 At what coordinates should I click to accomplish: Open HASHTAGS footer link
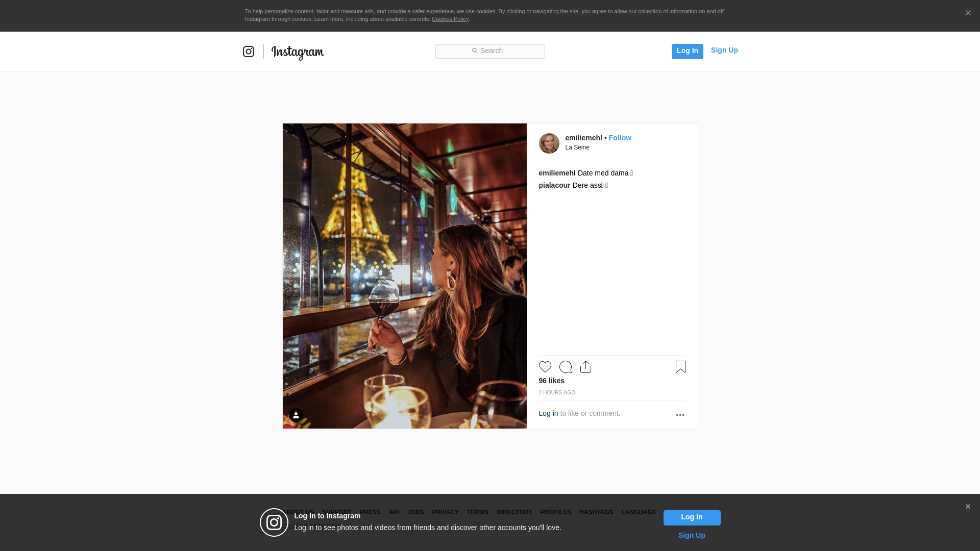click(596, 512)
